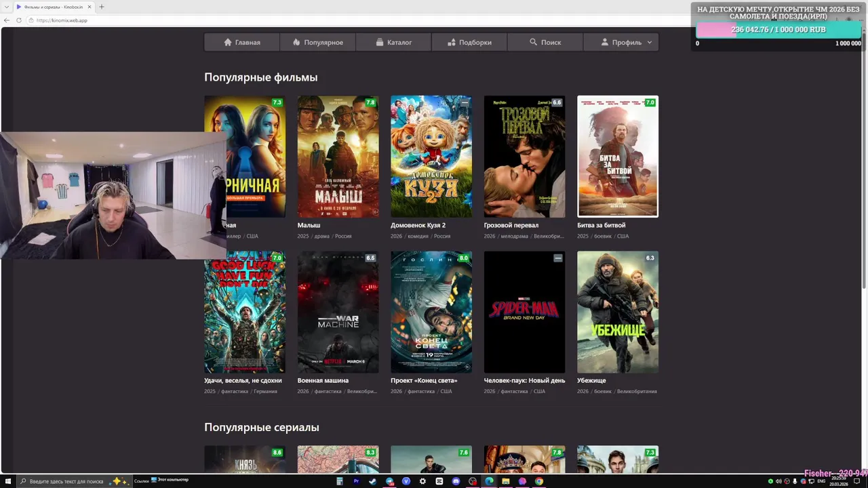Image resolution: width=868 pixels, height=488 pixels.
Task: Go back with the browser back arrow
Action: (x=7, y=20)
